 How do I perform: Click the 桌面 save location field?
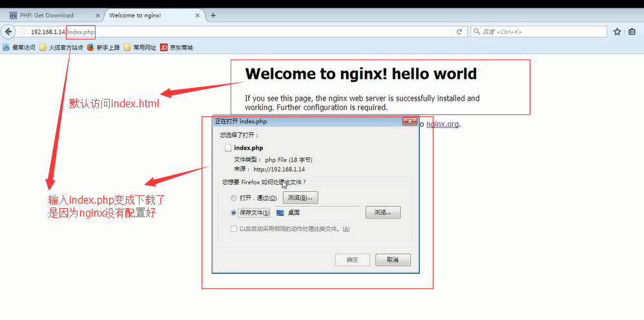coord(318,213)
